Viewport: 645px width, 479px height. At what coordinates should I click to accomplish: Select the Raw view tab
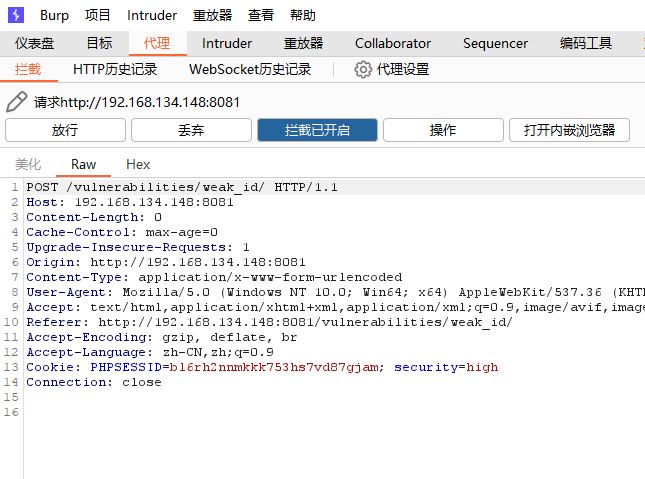84,164
